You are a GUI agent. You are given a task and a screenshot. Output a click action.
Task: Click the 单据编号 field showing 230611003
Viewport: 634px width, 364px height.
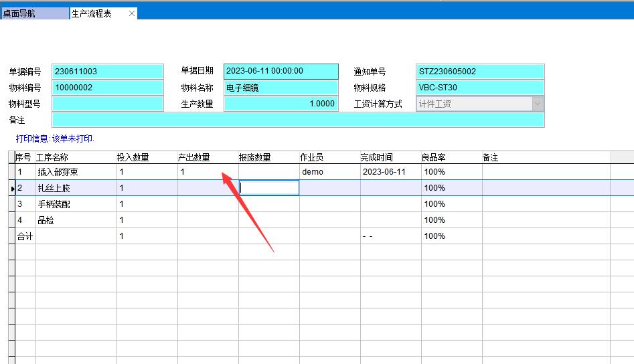tap(107, 72)
